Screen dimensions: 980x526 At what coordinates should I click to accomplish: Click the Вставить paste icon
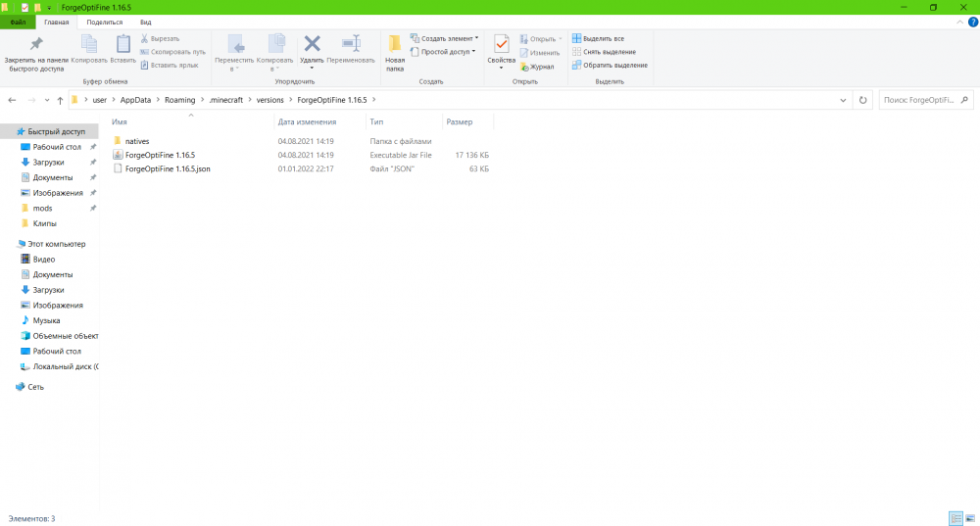(x=123, y=49)
